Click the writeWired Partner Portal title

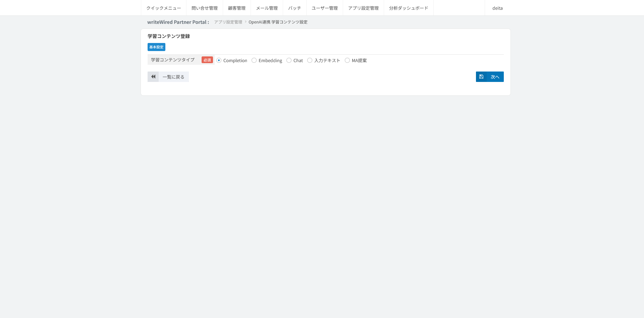(x=178, y=22)
